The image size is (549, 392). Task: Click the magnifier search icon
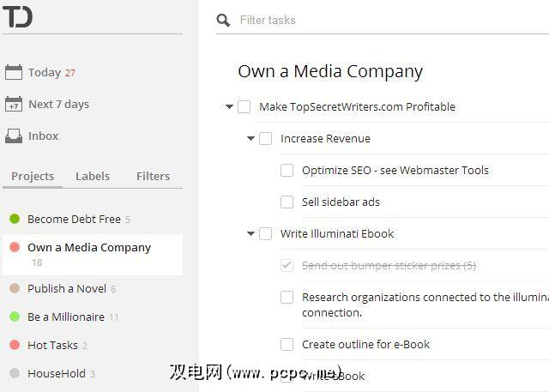click(223, 21)
